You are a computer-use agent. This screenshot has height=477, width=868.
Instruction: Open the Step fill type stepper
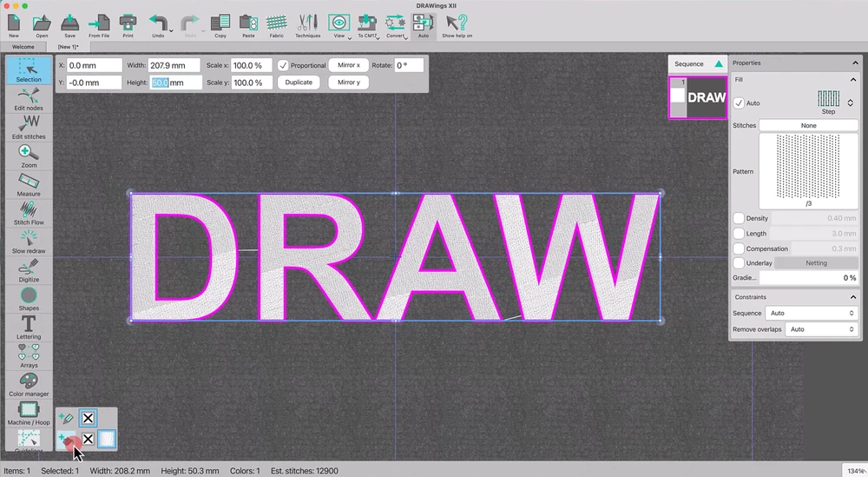(851, 103)
